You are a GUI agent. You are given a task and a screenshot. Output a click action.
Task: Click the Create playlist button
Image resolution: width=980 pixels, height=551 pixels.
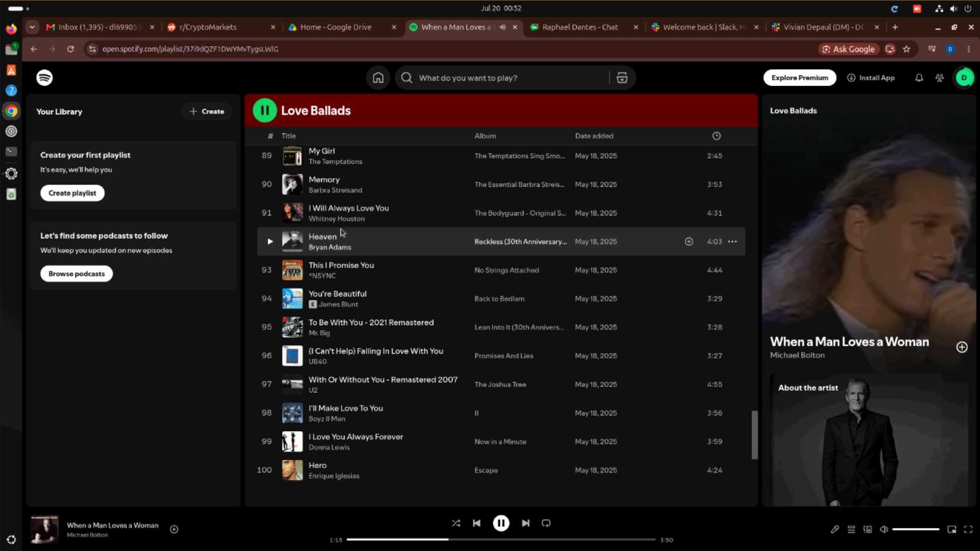point(72,193)
